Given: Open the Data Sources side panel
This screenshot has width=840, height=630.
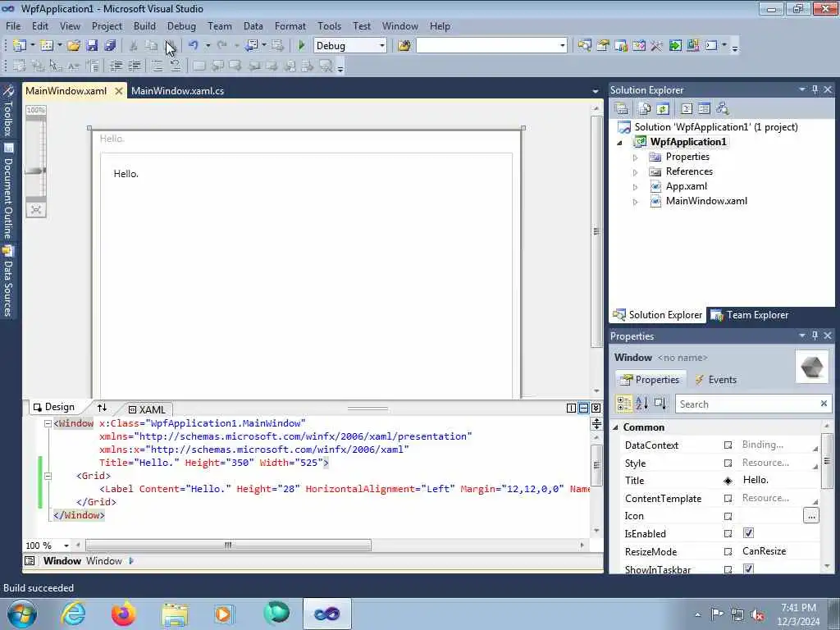Looking at the screenshot, I should click(8, 282).
